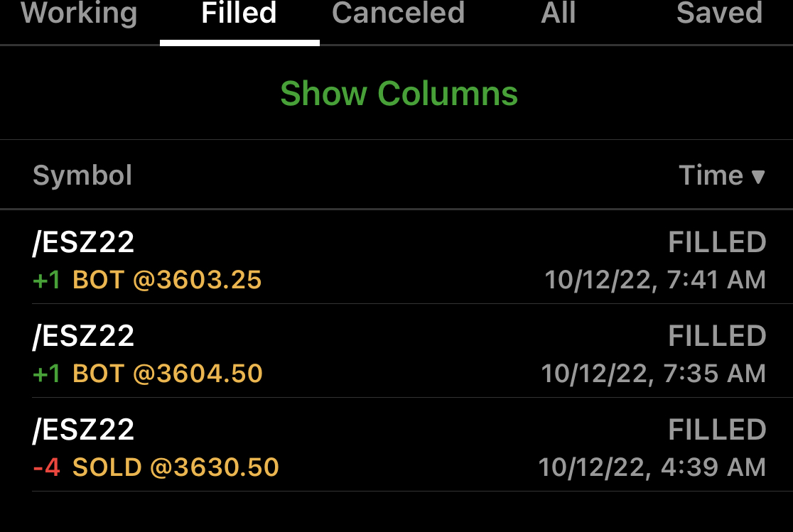Select the Filled tab
The width and height of the screenshot is (793, 532).
(239, 14)
